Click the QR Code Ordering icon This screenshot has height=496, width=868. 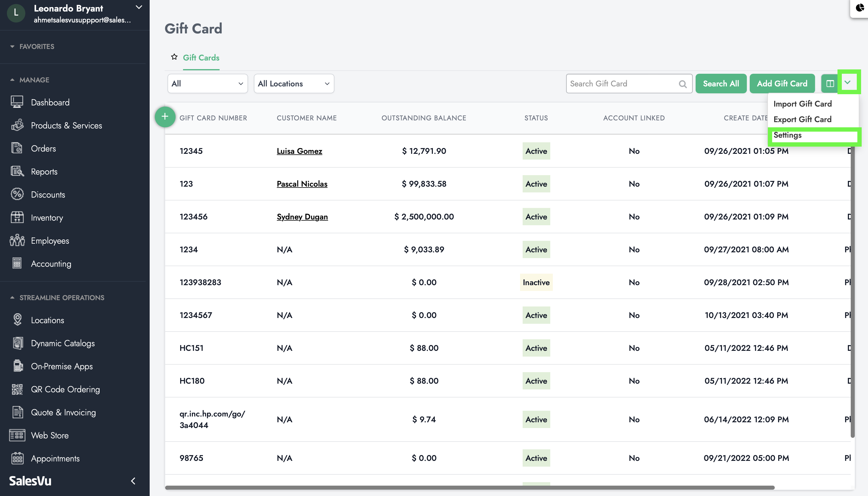click(17, 389)
